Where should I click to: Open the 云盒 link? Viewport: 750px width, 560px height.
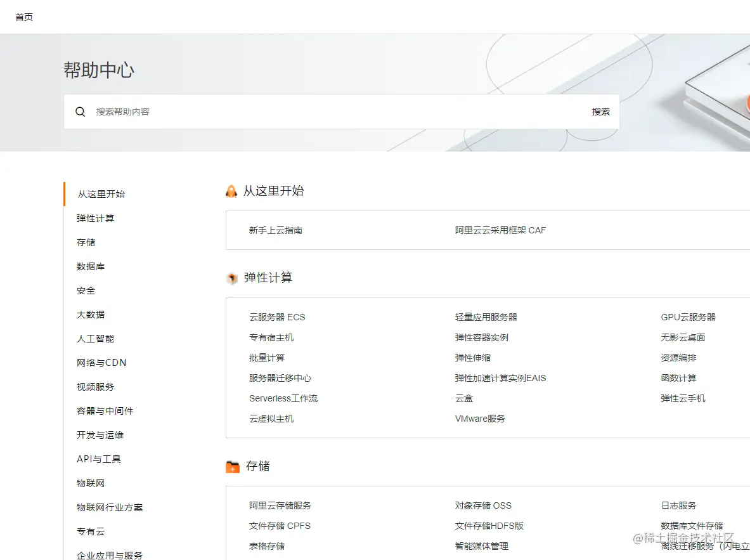(x=464, y=398)
